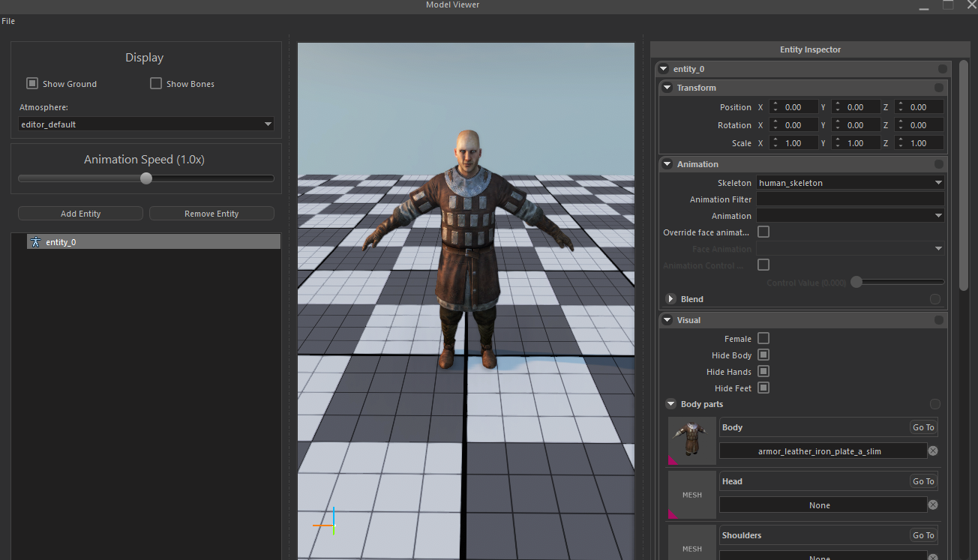Close the Model Viewer window

point(972,4)
